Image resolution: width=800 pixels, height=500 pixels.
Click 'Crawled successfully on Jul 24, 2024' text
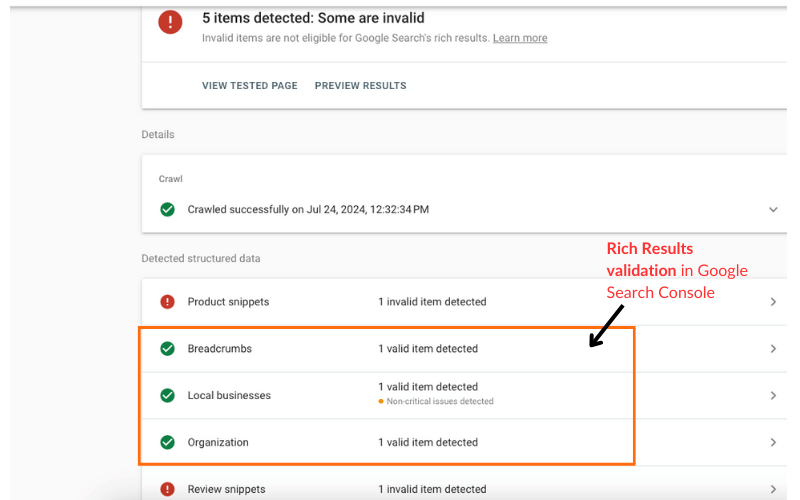pyautogui.click(x=308, y=210)
